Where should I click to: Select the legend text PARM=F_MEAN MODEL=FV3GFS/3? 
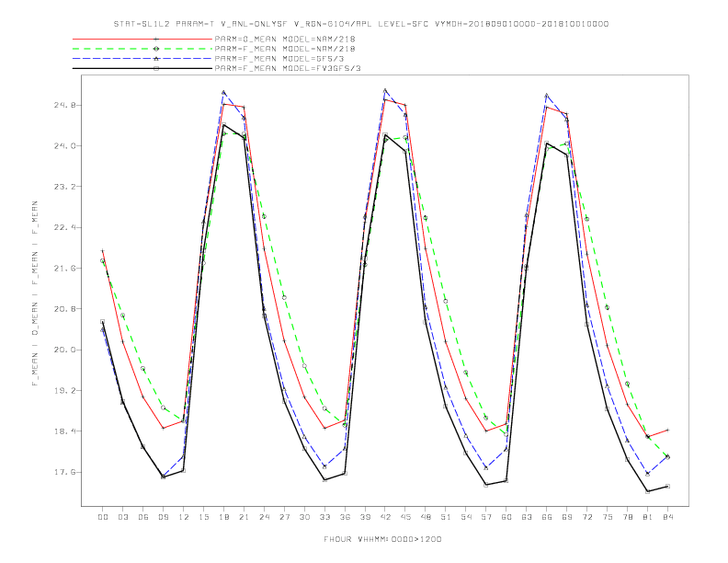(x=288, y=68)
